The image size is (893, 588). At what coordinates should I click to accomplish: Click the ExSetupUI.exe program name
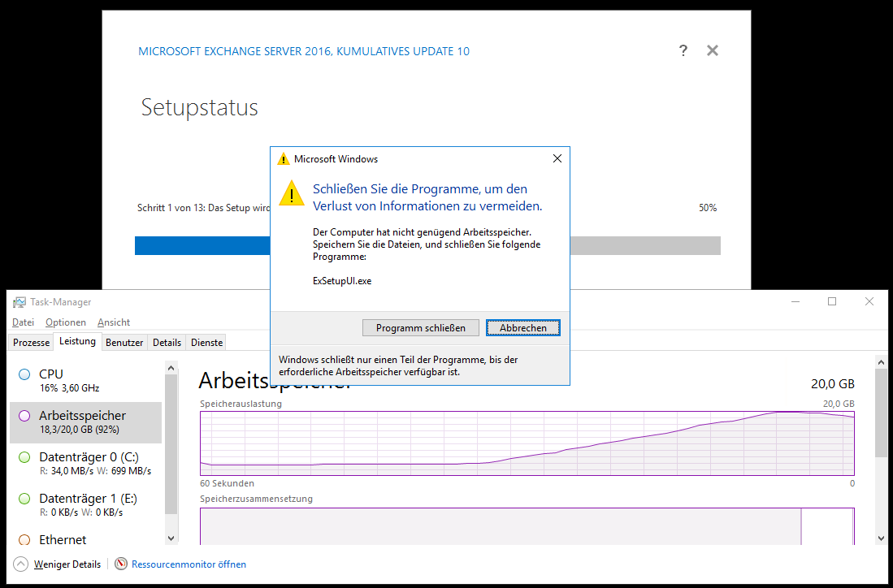click(x=342, y=281)
